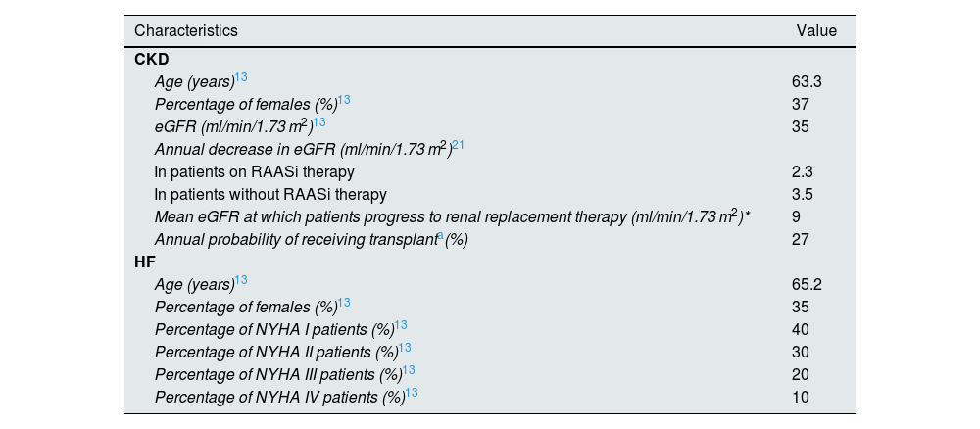Select the CKD section heading
Screen dimensions: 980x429
152,59
